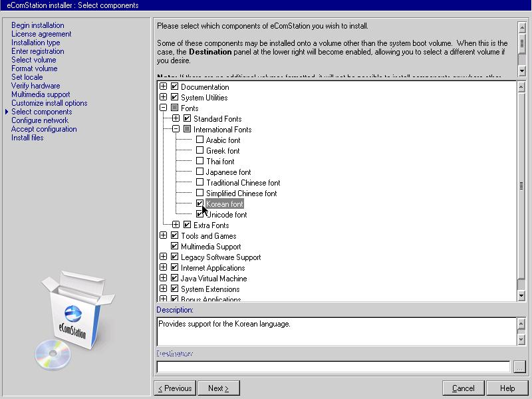Uncheck Standard Fonts
The image size is (532, 399).
(187, 118)
